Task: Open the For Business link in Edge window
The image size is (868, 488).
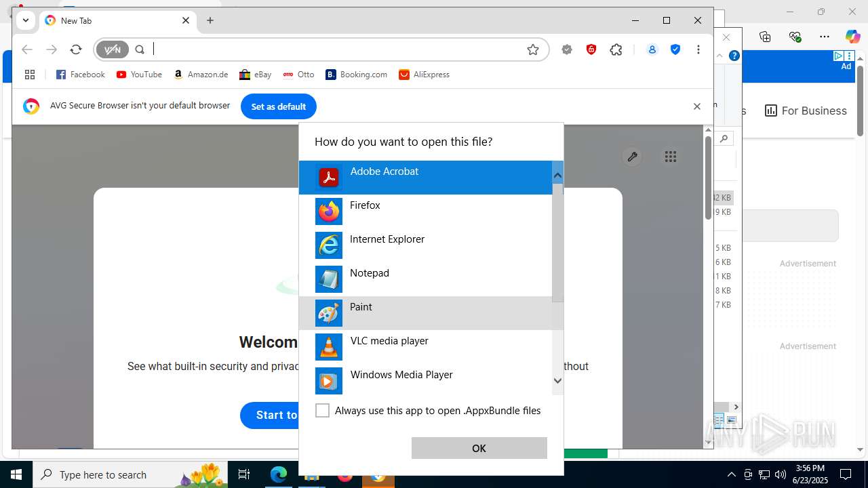Action: [806, 110]
